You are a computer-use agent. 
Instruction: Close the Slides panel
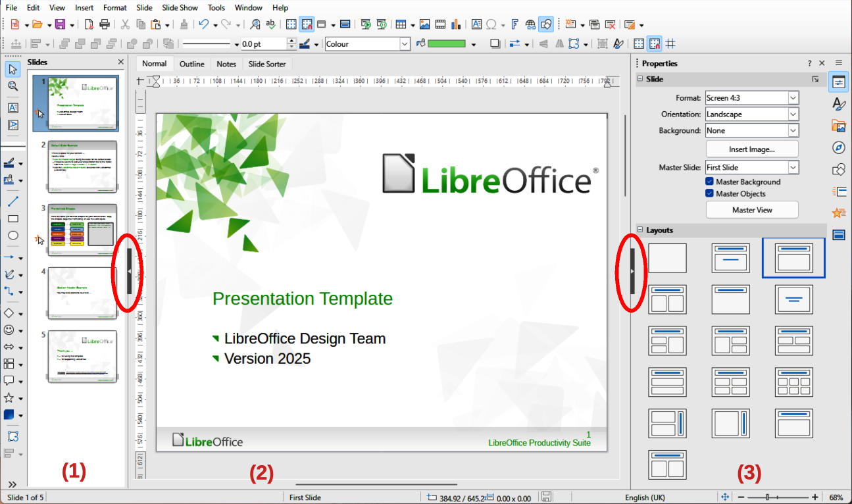pyautogui.click(x=120, y=62)
